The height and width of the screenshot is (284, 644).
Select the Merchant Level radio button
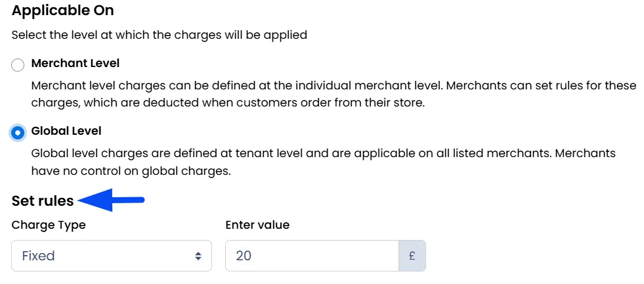pyautogui.click(x=18, y=64)
